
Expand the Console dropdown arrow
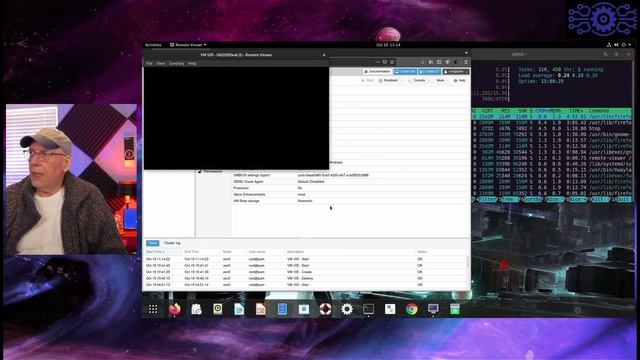[x=429, y=80]
